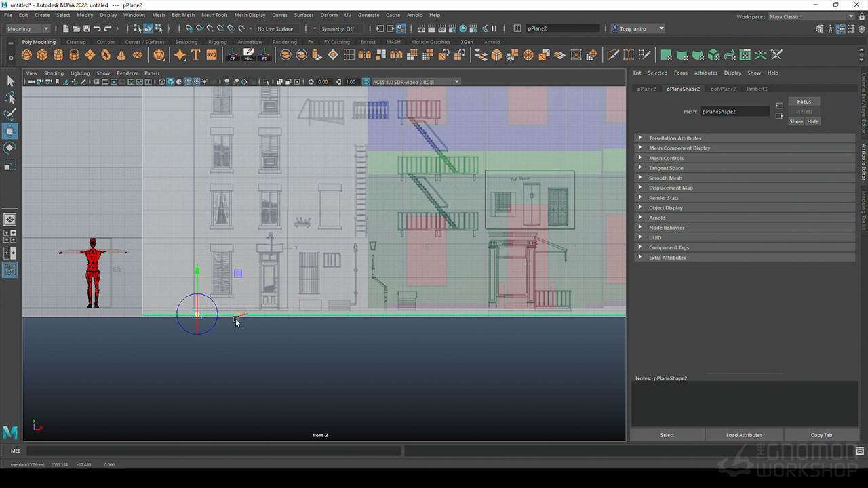Toggle select by component type mode

(x=159, y=28)
